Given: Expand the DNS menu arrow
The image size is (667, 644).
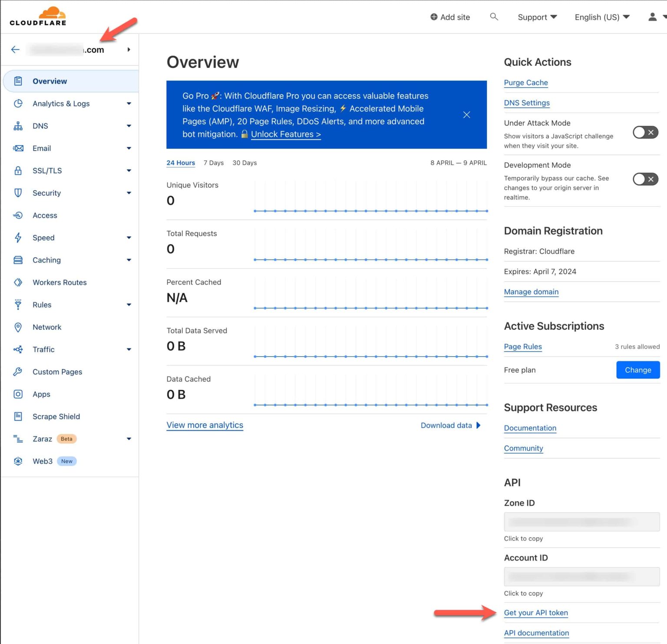Looking at the screenshot, I should (x=129, y=126).
